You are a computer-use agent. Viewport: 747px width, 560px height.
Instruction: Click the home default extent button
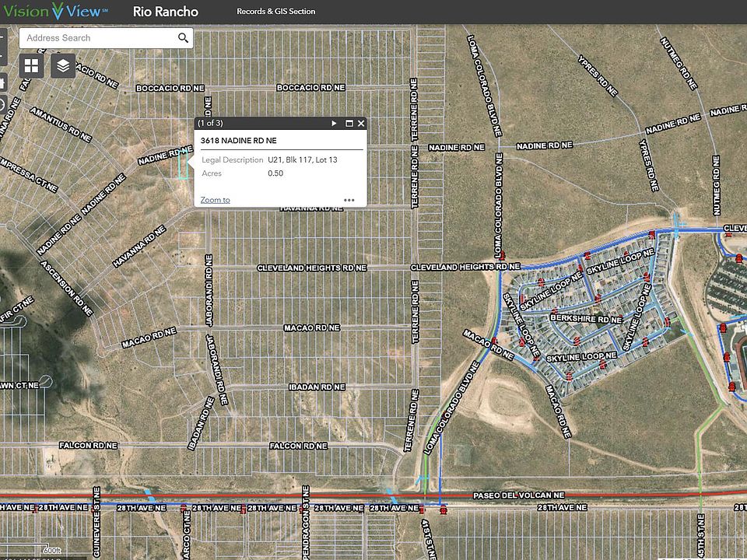click(x=2, y=82)
